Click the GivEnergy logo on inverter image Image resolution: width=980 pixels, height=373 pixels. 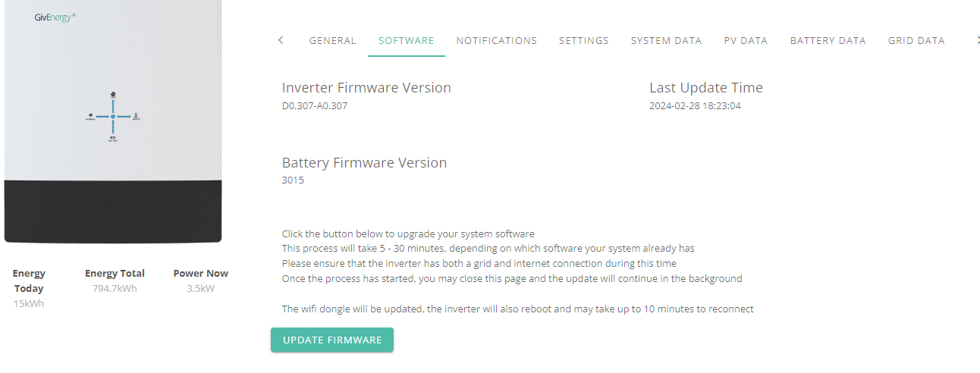54,17
